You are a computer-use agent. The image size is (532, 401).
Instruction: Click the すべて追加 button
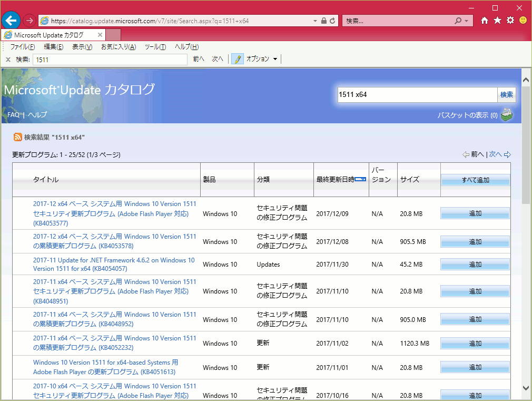[475, 180]
